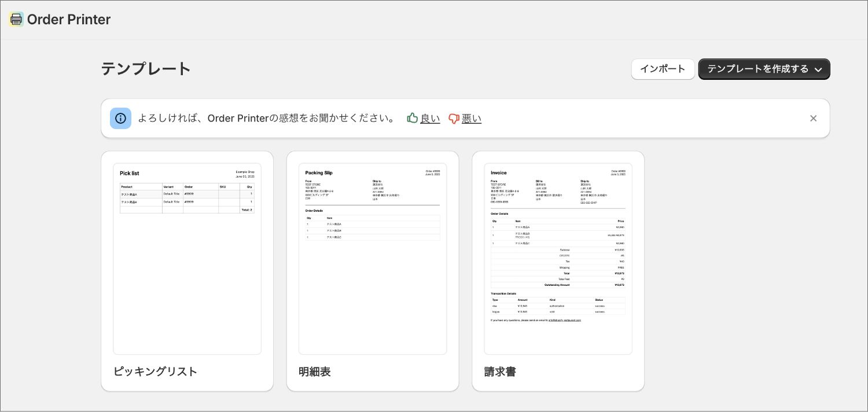Viewport: 868px width, 412px height.
Task: Dismiss the feedback banner
Action: pos(813,118)
